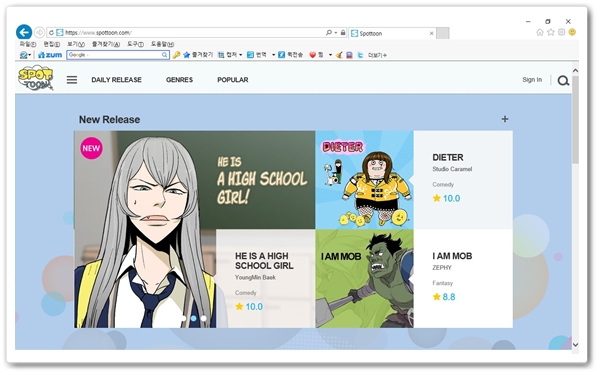Close the Spottoon browser tab

tap(432, 34)
